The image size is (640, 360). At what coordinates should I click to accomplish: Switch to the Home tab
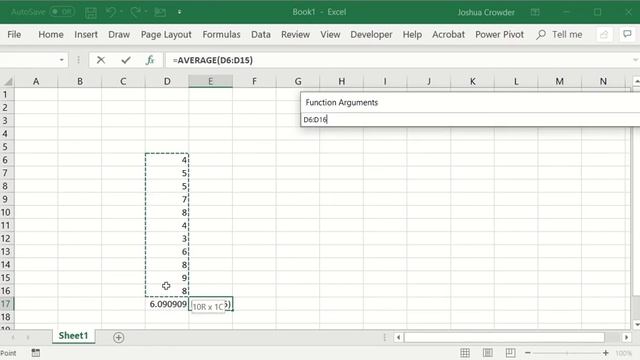(51, 35)
